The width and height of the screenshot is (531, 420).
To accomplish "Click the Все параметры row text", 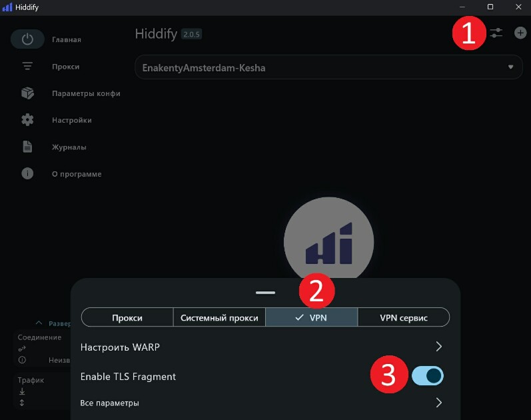I will (x=109, y=403).
